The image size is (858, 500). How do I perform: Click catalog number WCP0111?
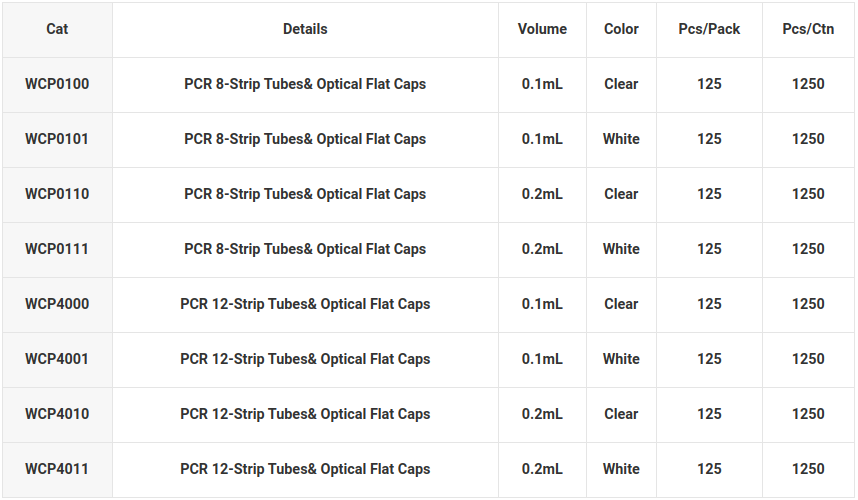pyautogui.click(x=57, y=249)
